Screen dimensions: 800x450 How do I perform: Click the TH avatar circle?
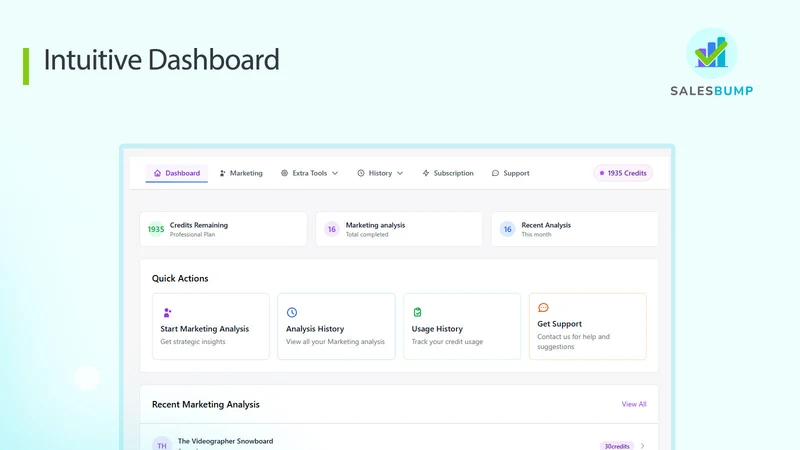162,444
